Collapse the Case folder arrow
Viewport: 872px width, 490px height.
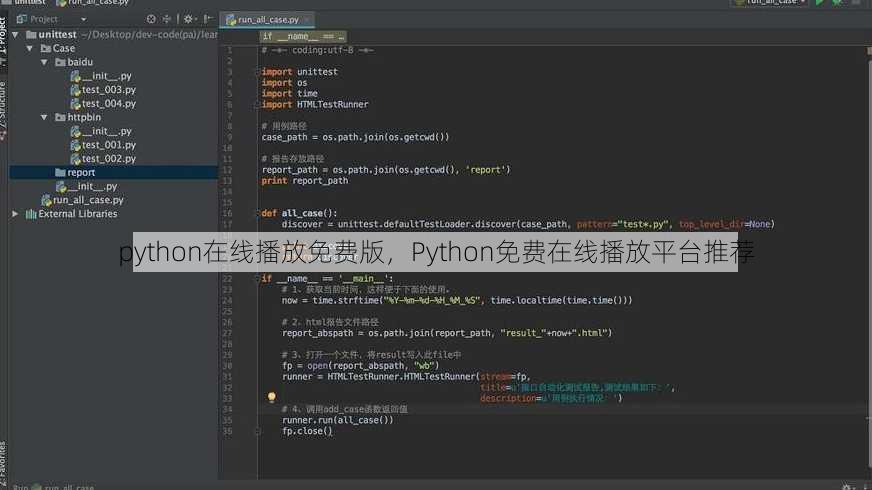tap(30, 48)
